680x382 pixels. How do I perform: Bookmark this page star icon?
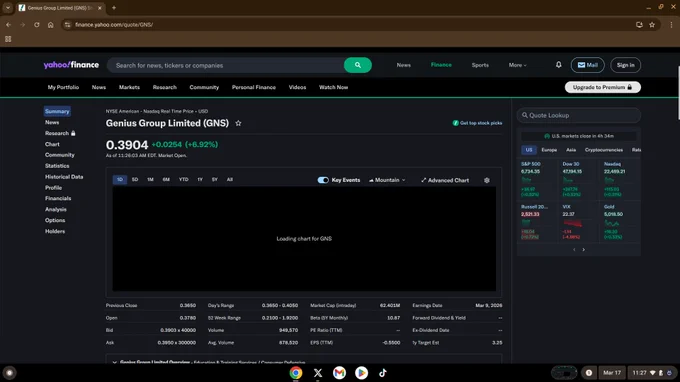pyautogui.click(x=652, y=25)
